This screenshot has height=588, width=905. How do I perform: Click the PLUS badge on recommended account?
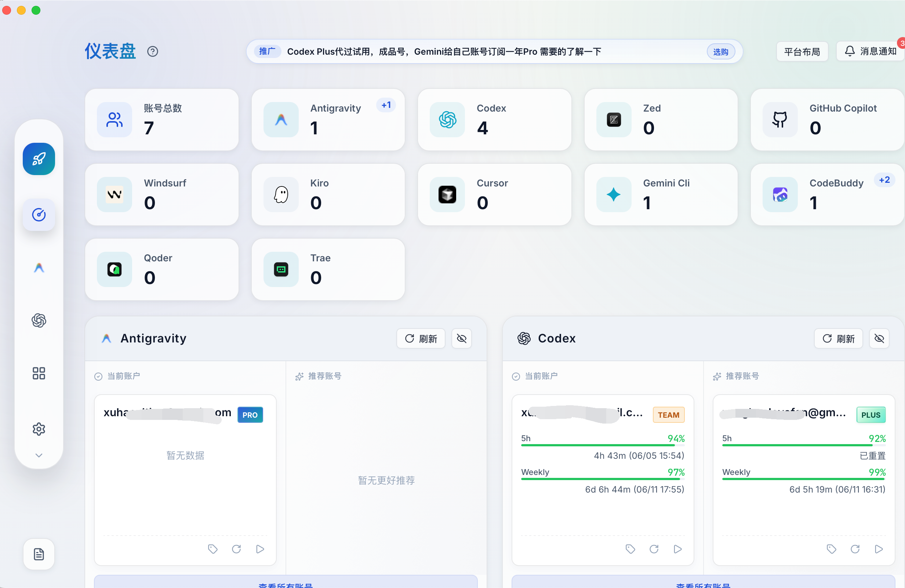(x=871, y=415)
